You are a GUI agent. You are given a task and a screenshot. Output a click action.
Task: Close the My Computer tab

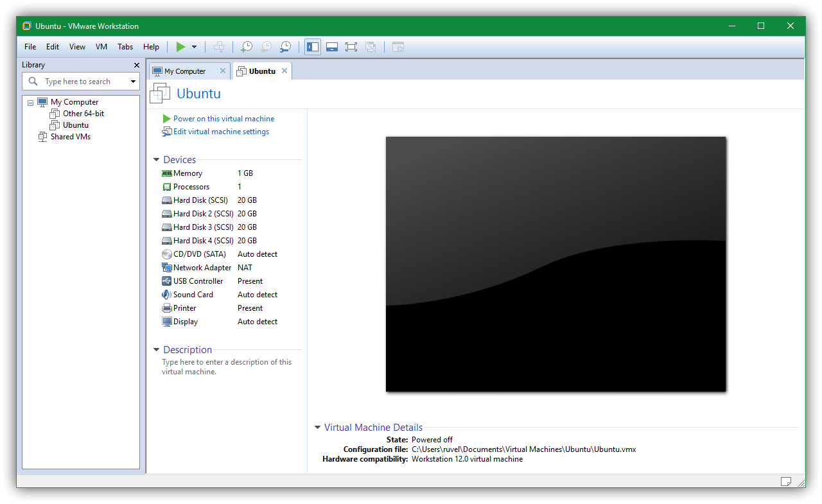[x=223, y=71]
